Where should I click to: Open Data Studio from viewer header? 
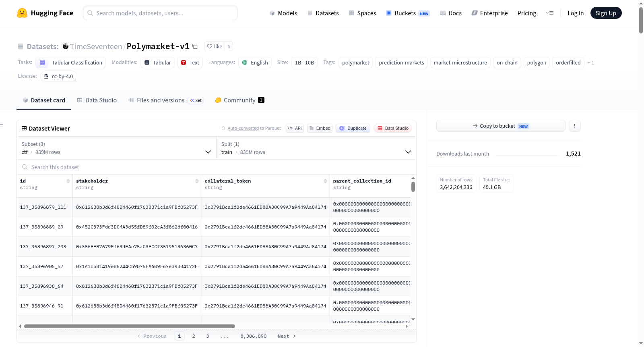[x=393, y=128]
